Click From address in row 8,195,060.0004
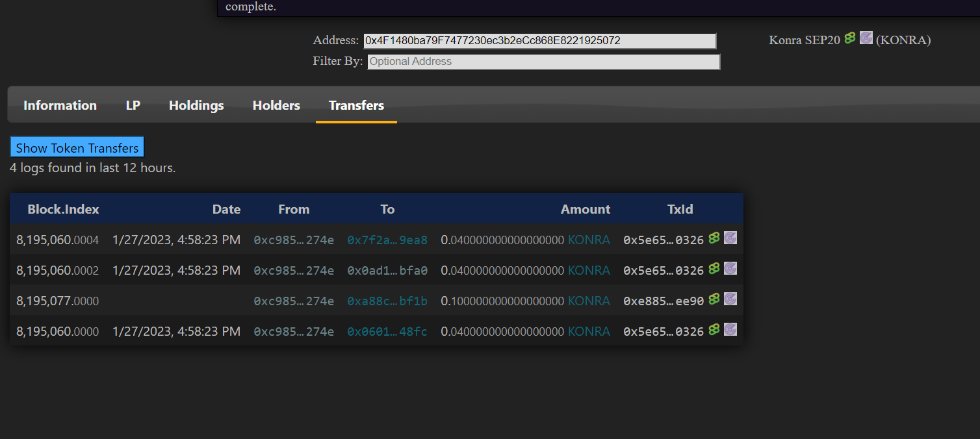Screen dimensions: 980x439 pyautogui.click(x=294, y=240)
